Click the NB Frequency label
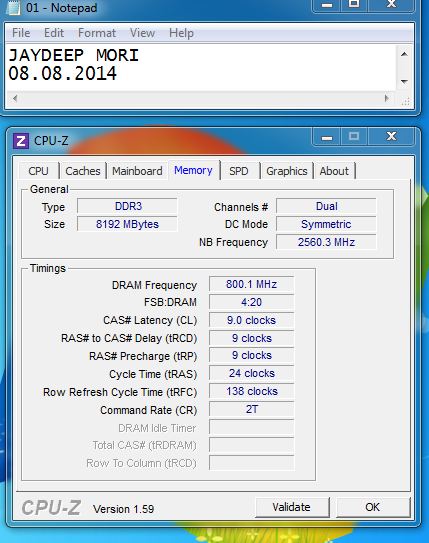429x543 pixels. pos(233,242)
